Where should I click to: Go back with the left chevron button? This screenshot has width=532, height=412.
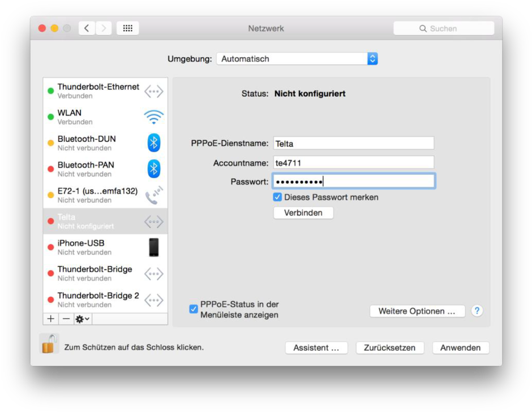87,28
